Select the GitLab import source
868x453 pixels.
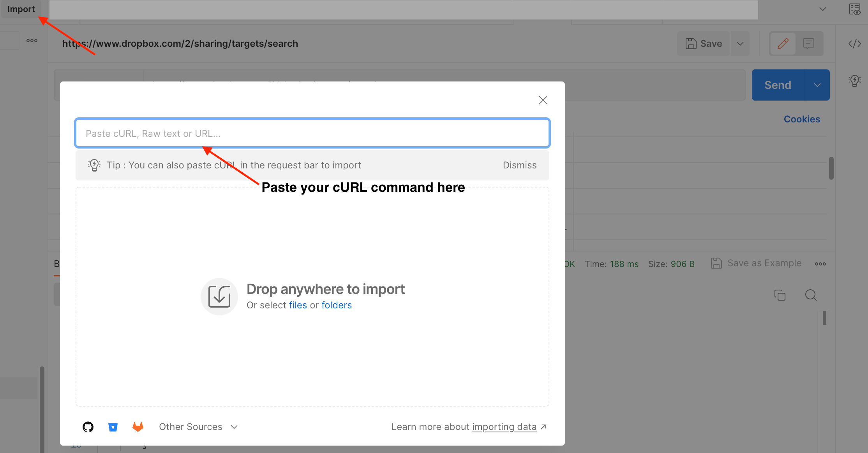point(138,427)
